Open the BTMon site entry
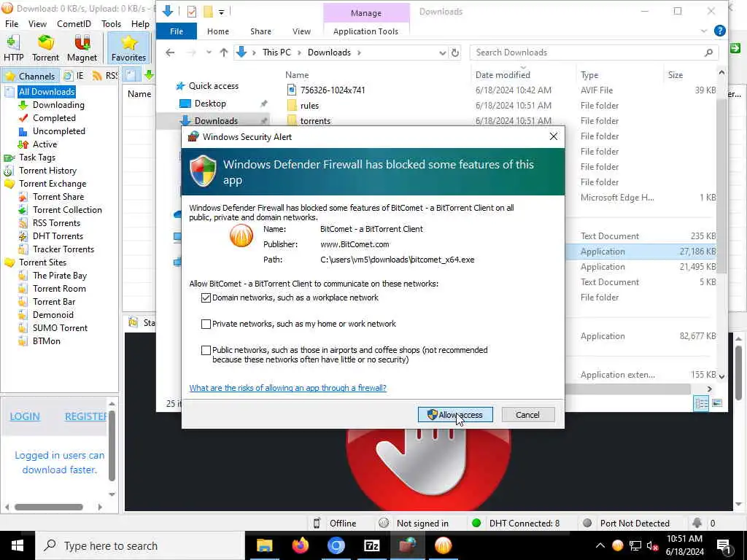747x560 pixels. [x=46, y=341]
